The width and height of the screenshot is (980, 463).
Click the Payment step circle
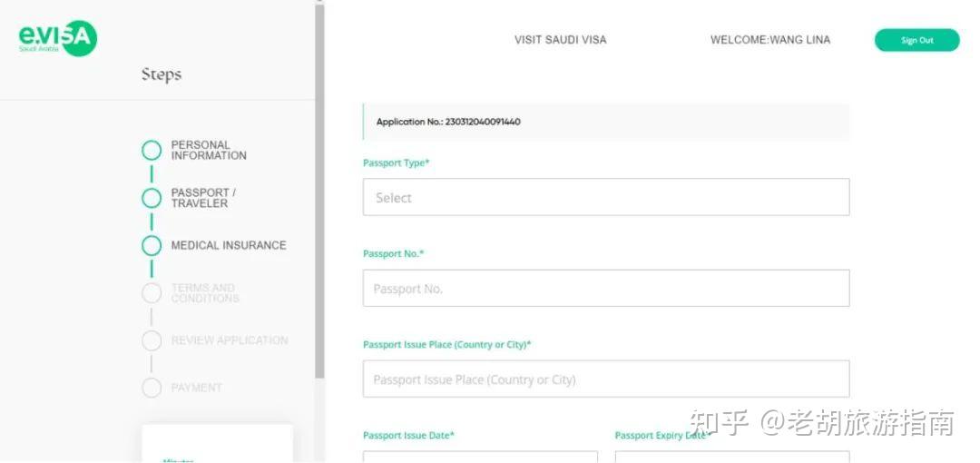pyautogui.click(x=152, y=388)
